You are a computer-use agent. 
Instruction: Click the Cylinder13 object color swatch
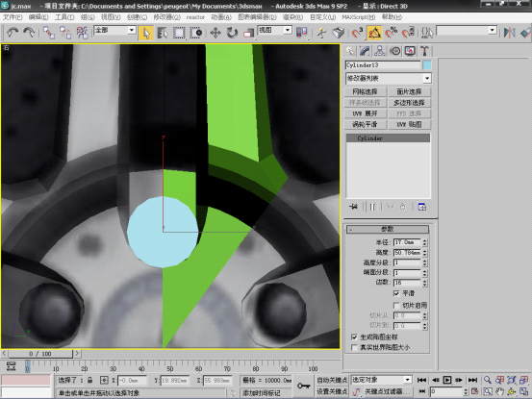point(427,64)
